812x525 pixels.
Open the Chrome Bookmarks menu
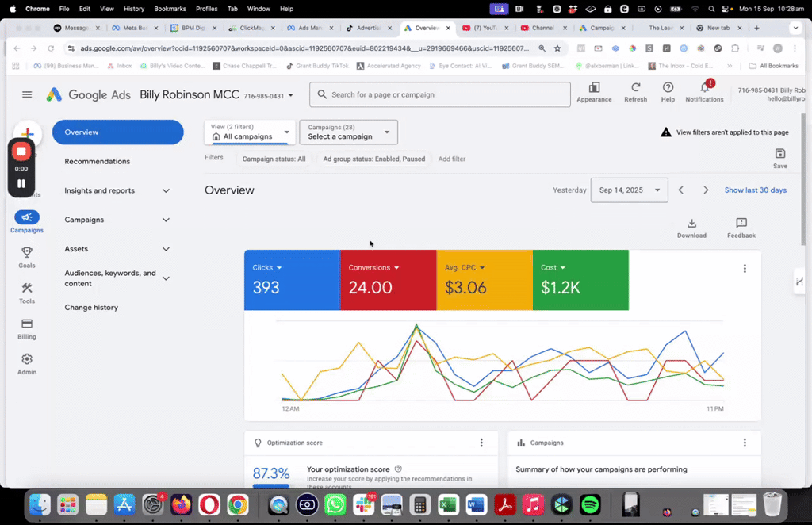[x=170, y=9]
